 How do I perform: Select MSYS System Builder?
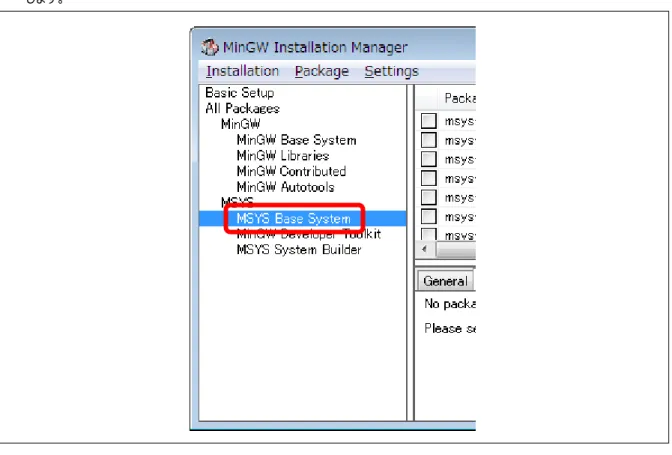click(299, 250)
